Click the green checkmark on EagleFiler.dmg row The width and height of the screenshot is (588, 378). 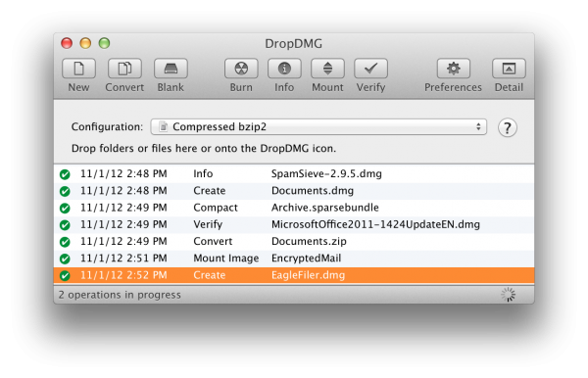click(x=65, y=276)
